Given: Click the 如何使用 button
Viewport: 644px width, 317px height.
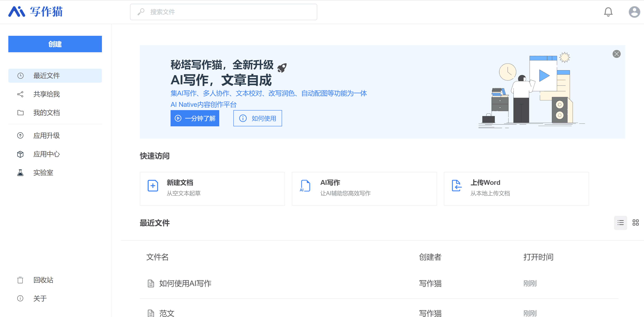Looking at the screenshot, I should point(258,118).
